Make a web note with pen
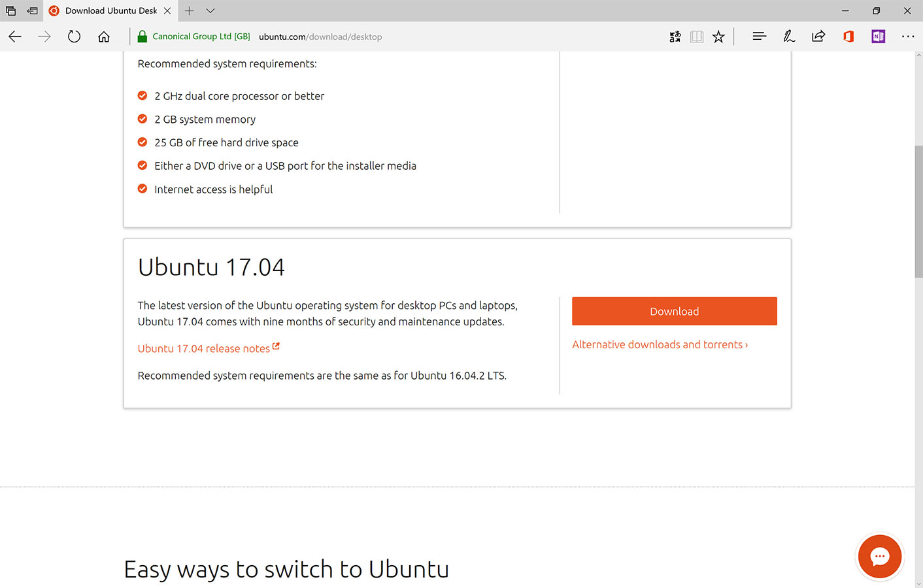This screenshot has width=923, height=588. (789, 37)
